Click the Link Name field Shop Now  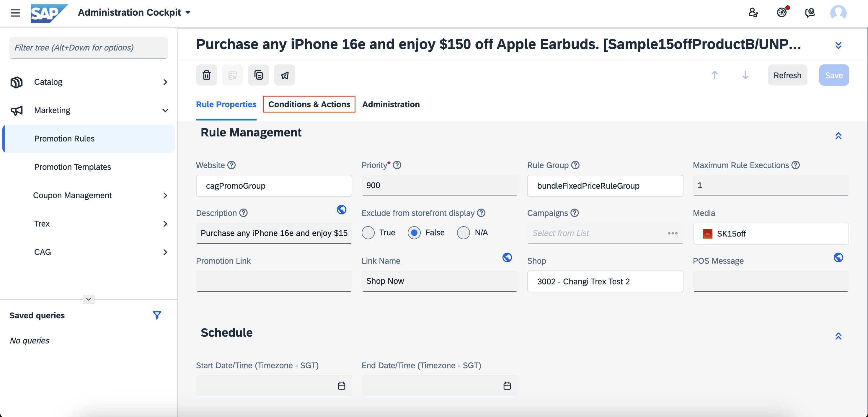tap(439, 281)
